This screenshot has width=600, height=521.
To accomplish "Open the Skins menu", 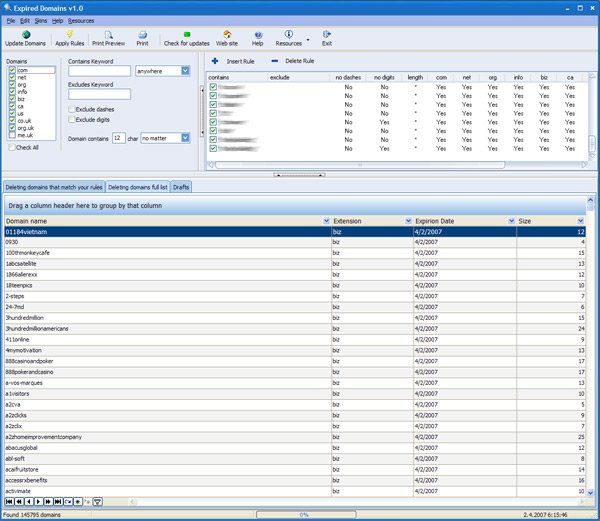I will [x=41, y=21].
